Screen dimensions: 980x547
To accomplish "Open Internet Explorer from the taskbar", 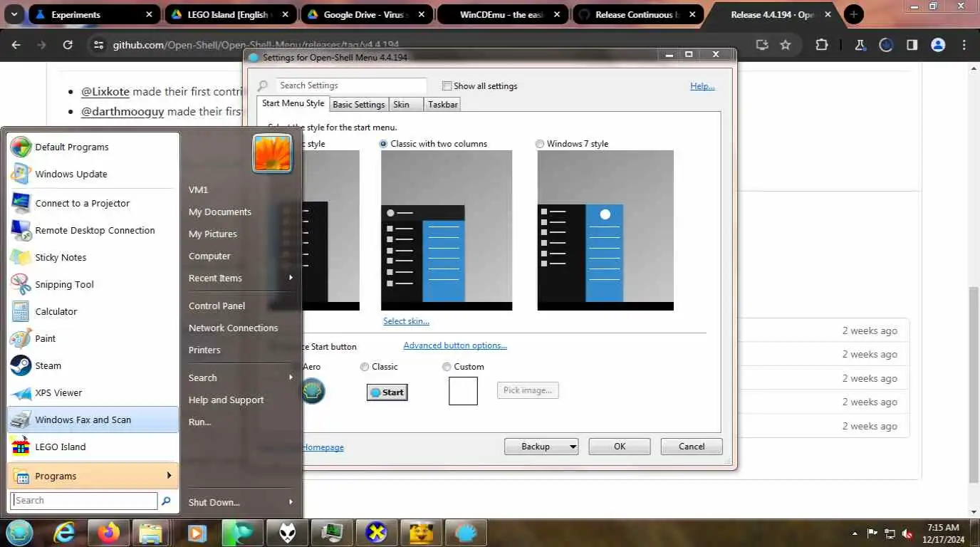I will tap(65, 532).
